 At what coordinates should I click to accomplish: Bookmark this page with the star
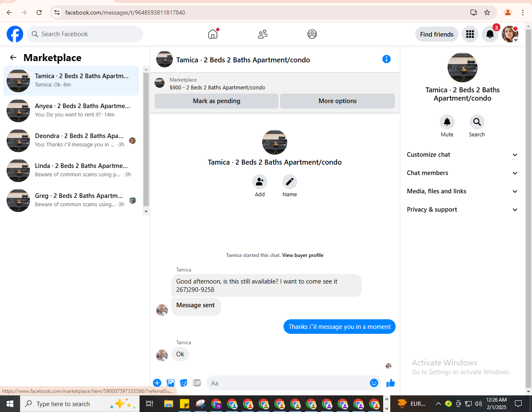pyautogui.click(x=487, y=12)
